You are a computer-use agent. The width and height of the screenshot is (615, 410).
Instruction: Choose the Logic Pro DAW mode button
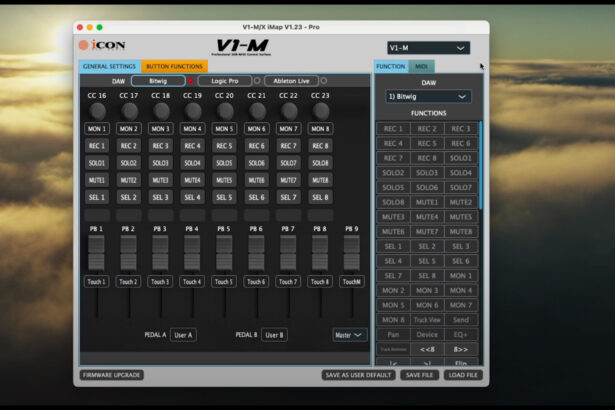[225, 81]
